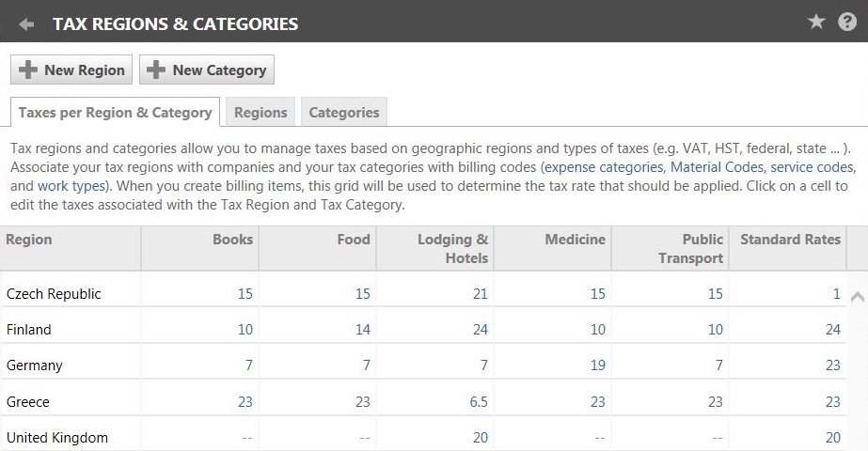Edit Finland Food tax rate 14
This screenshot has width=868, height=451.
pyautogui.click(x=362, y=330)
